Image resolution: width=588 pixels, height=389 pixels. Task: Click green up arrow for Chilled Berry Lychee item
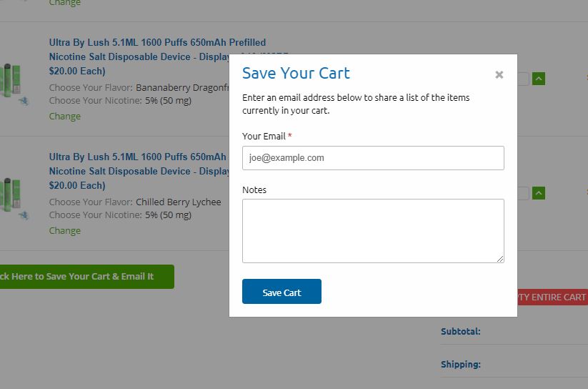pos(539,193)
